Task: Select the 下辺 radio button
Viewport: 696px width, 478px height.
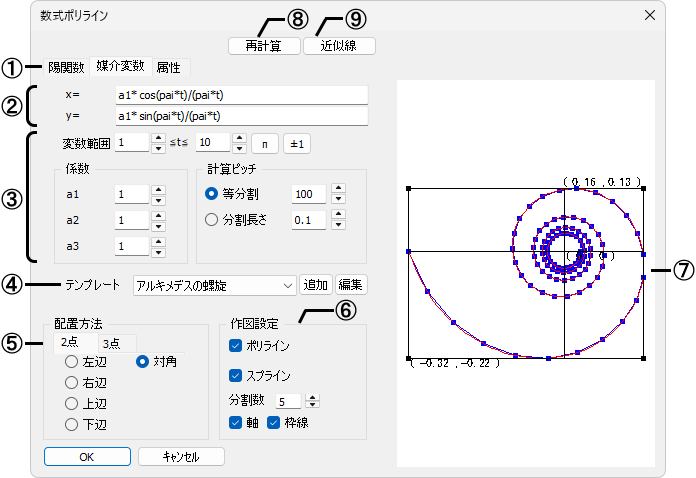Action: click(x=71, y=425)
